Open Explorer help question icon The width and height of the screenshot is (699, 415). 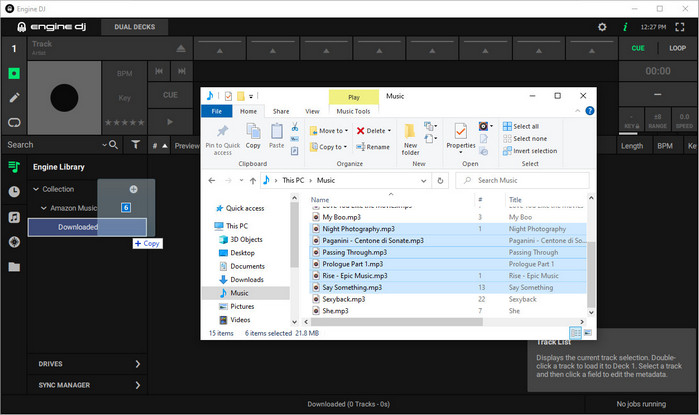pos(589,111)
